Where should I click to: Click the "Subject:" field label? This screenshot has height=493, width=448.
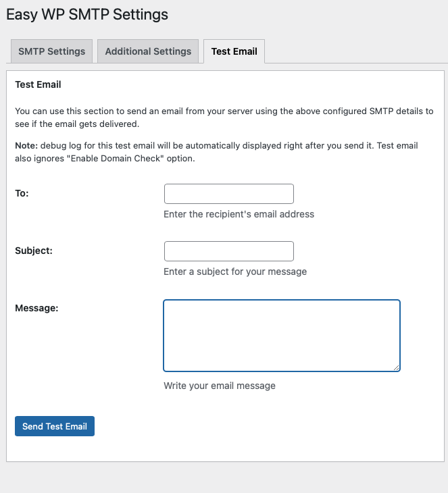pyautogui.click(x=34, y=251)
